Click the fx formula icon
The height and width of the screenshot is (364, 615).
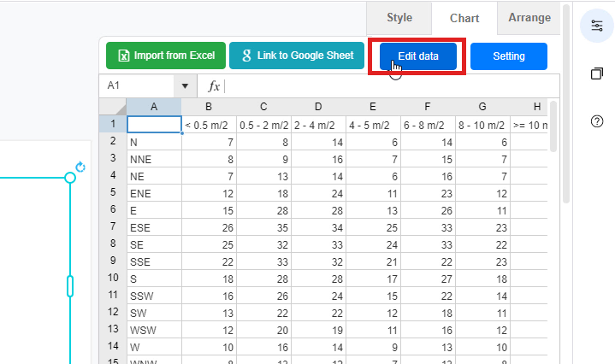[214, 86]
